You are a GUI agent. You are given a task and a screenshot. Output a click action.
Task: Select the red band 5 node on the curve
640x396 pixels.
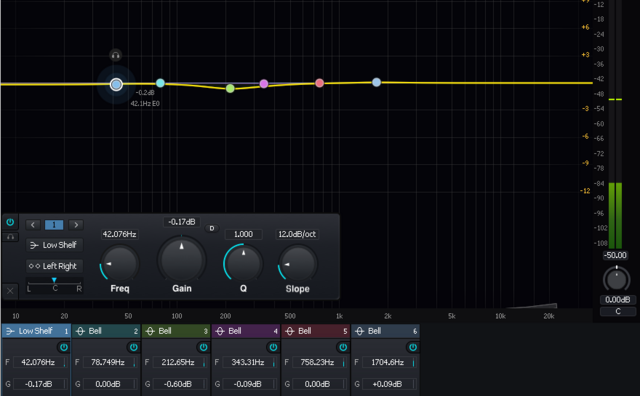coord(320,83)
